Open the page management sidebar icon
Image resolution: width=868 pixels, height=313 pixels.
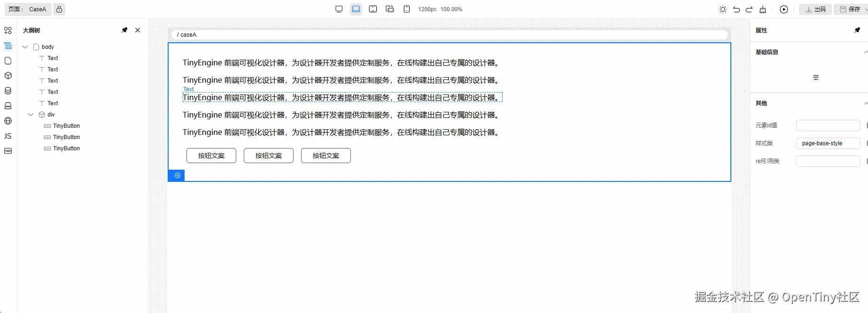pyautogui.click(x=8, y=61)
